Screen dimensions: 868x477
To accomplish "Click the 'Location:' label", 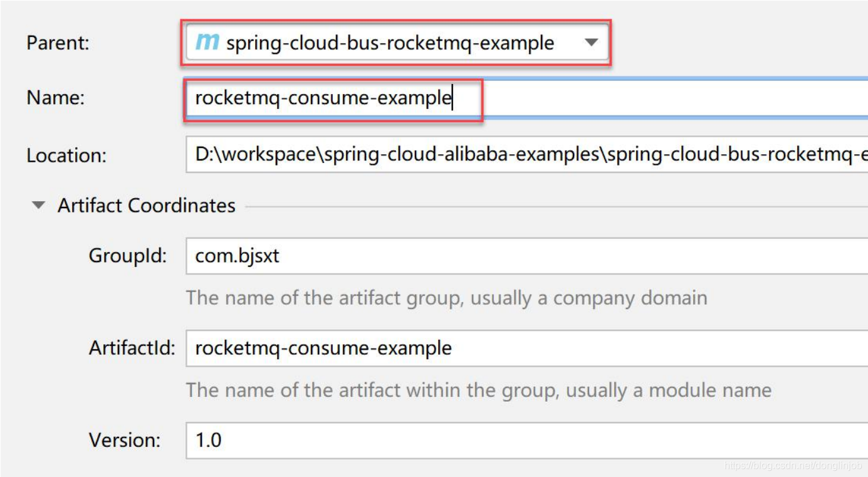I will 66,155.
